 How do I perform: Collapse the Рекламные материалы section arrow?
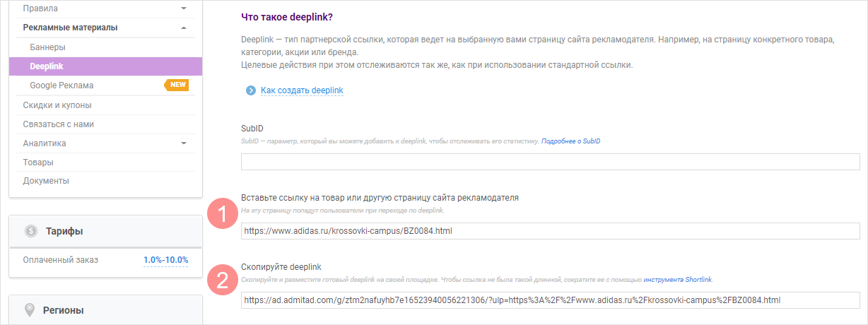point(184,28)
